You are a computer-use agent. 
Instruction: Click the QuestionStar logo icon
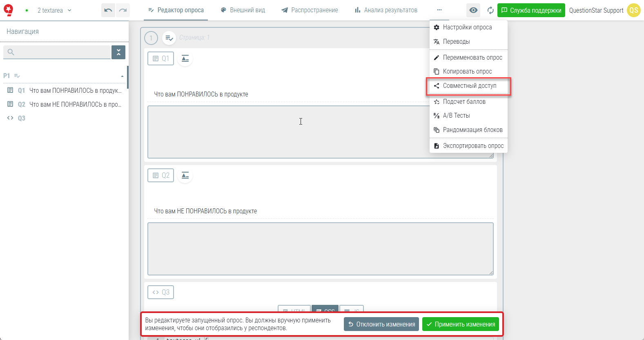(x=8, y=10)
